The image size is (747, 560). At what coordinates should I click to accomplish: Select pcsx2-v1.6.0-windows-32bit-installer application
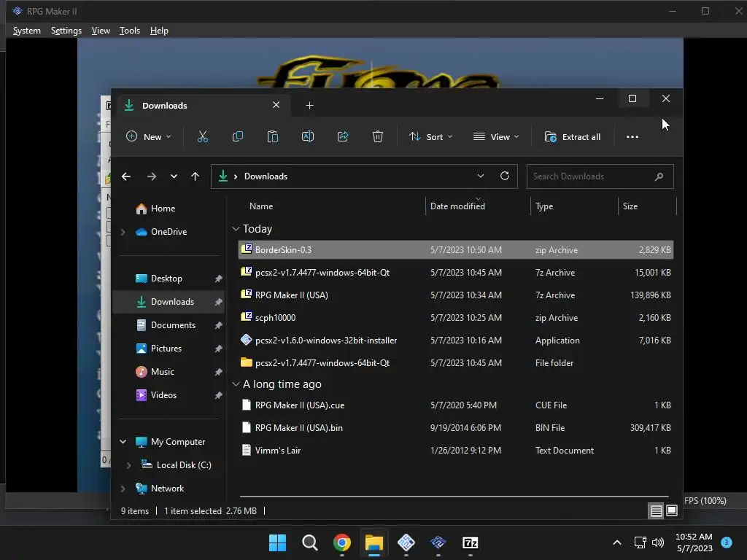click(456, 341)
